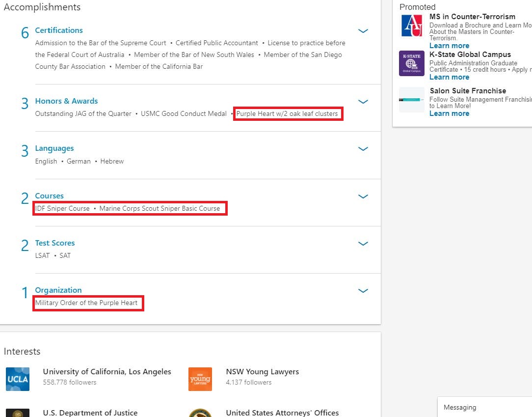
Task: Click the Salon Suite Franchise ad image
Action: [411, 100]
